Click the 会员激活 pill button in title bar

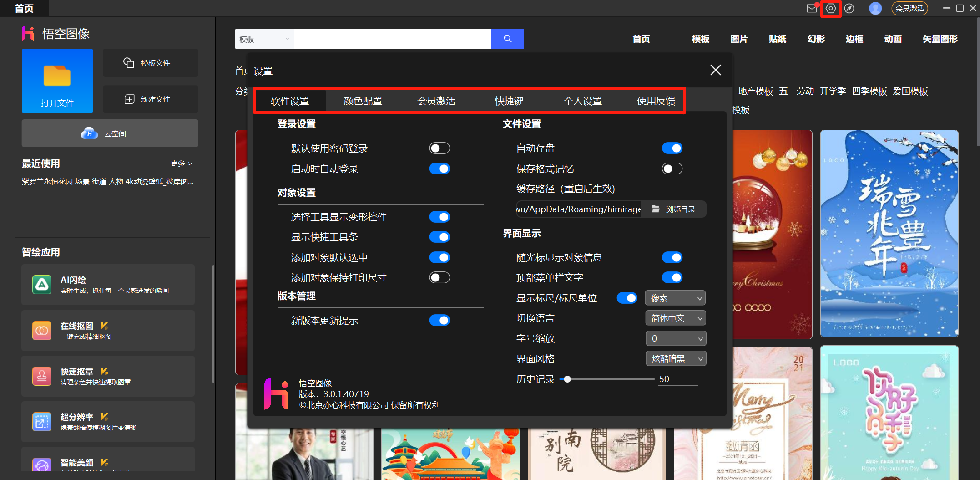[909, 9]
